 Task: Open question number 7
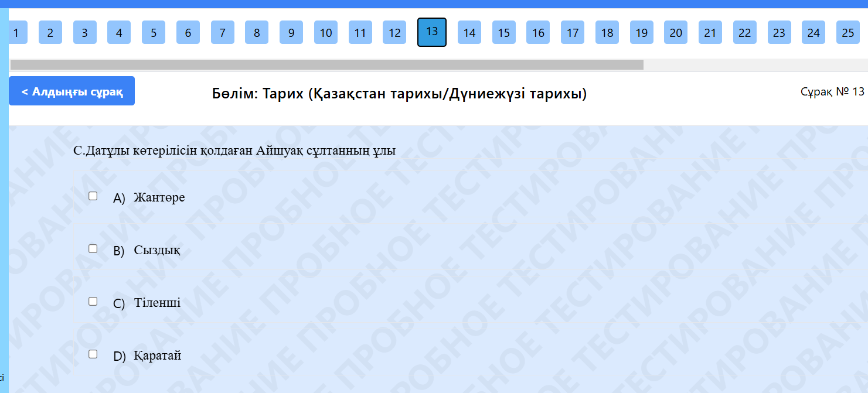[x=223, y=32]
